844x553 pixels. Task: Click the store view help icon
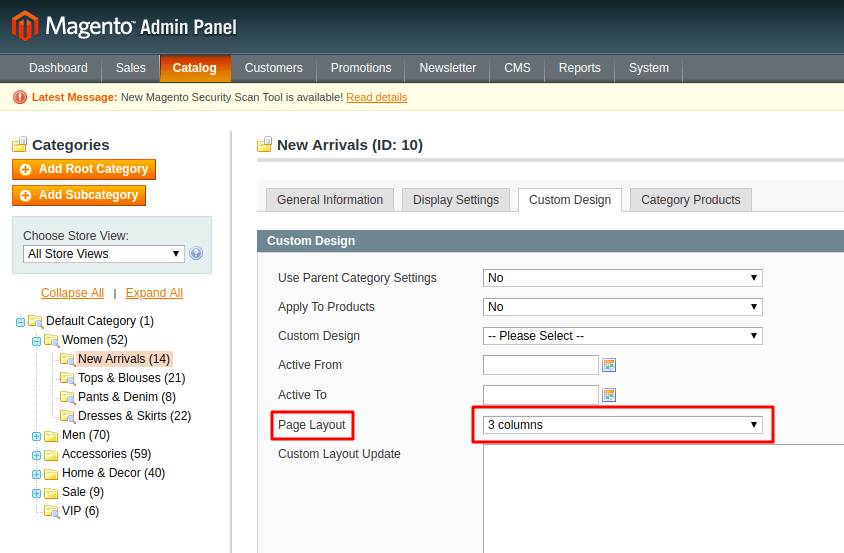196,253
